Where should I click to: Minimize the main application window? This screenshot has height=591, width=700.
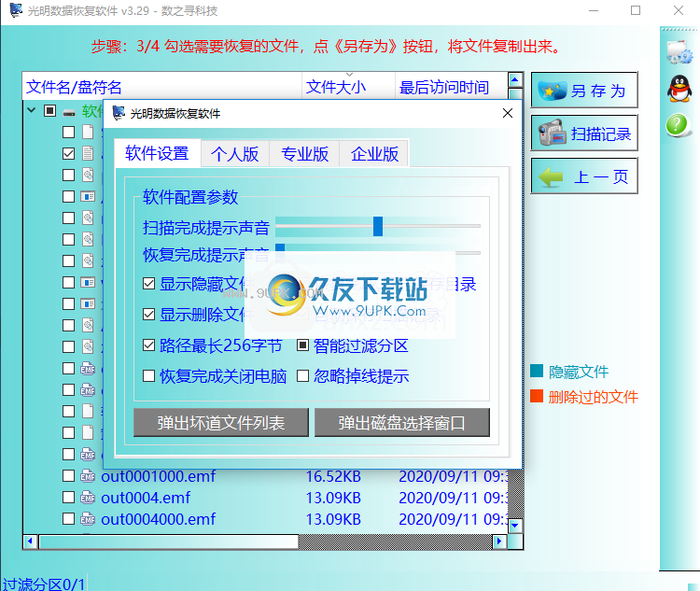click(x=594, y=10)
